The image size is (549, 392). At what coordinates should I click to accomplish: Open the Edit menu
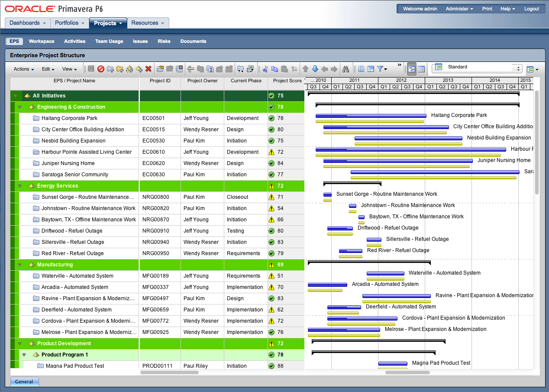(x=48, y=69)
